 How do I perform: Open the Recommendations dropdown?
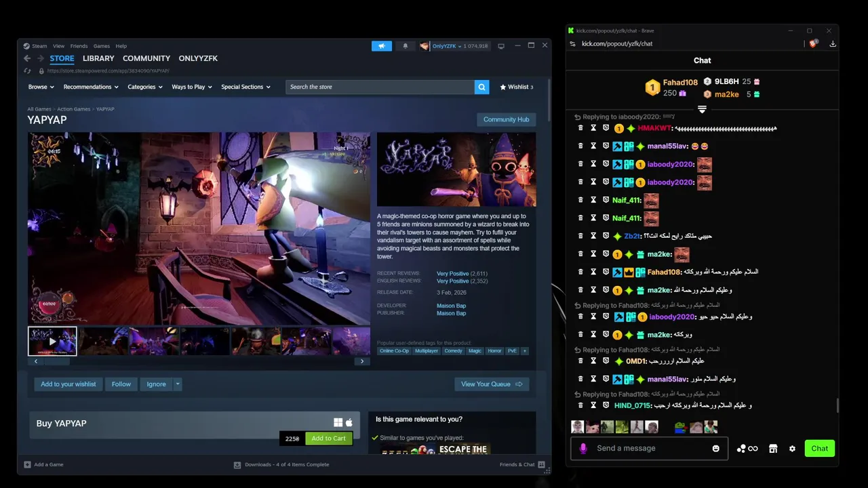[91, 87]
